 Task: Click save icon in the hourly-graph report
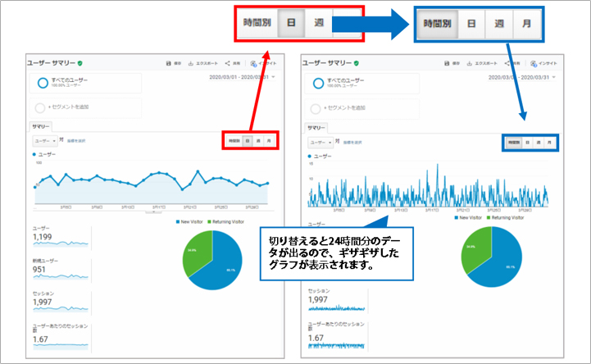[447, 63]
